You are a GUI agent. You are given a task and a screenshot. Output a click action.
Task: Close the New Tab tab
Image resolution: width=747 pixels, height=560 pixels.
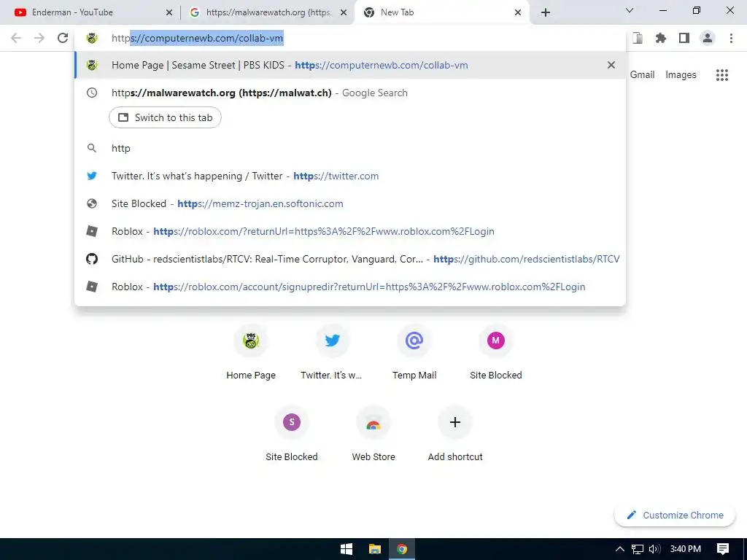click(518, 12)
